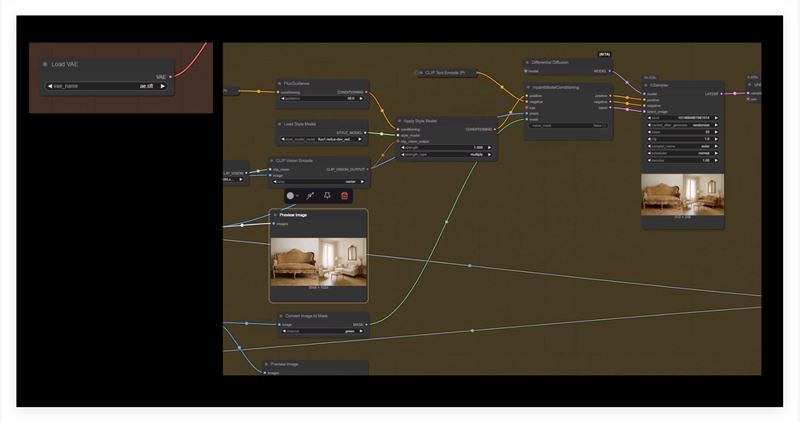Decrease guidance value with left arrow in FluxGuidance
This screenshot has width=800, height=422.
click(283, 98)
